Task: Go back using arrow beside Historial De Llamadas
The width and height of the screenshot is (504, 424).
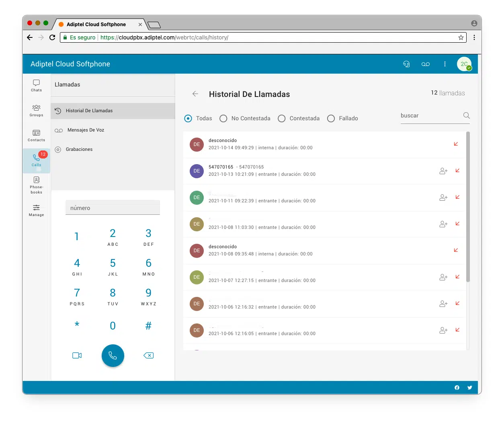Action: [195, 94]
